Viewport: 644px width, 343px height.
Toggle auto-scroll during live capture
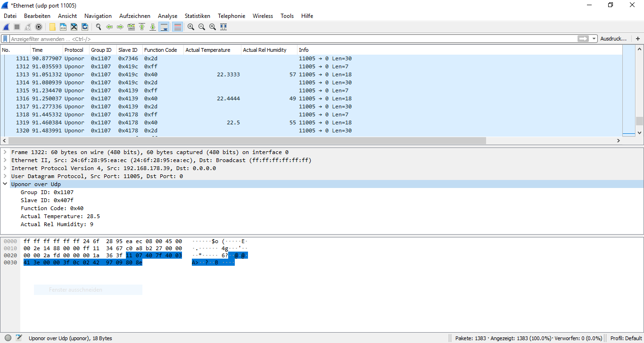pos(164,27)
